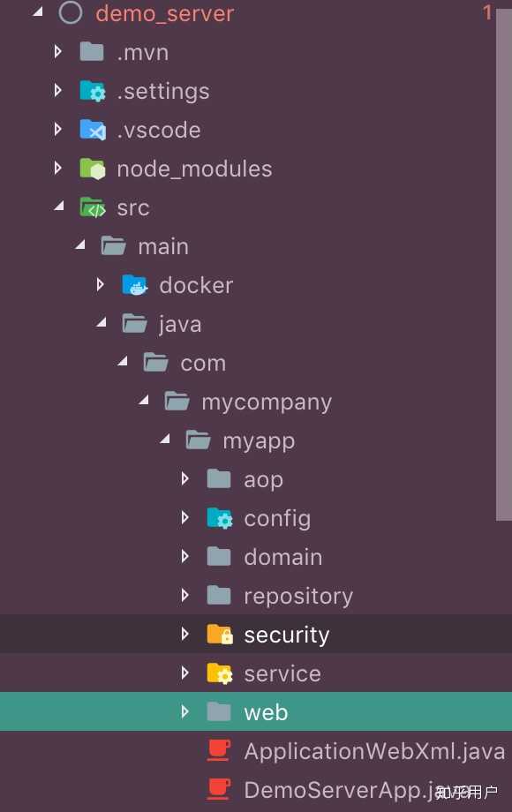Expand the repository package

click(185, 595)
